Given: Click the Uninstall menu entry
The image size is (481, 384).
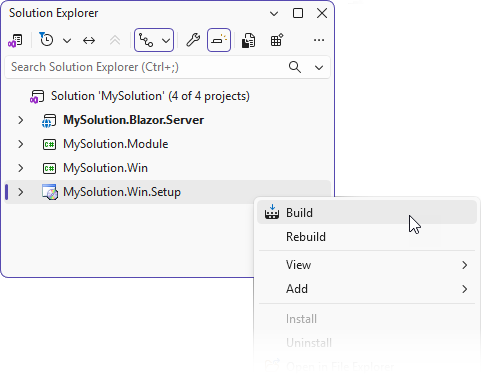Looking at the screenshot, I should 367,343.
